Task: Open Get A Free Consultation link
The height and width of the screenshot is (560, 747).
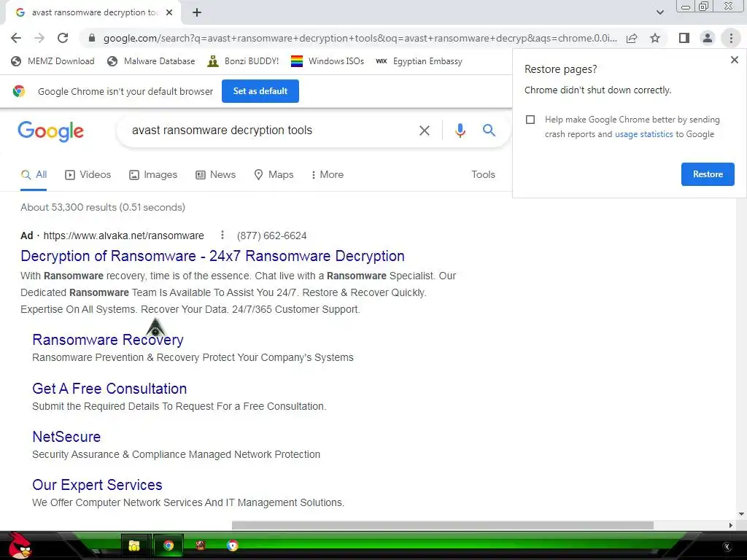Action: pyautogui.click(x=109, y=389)
